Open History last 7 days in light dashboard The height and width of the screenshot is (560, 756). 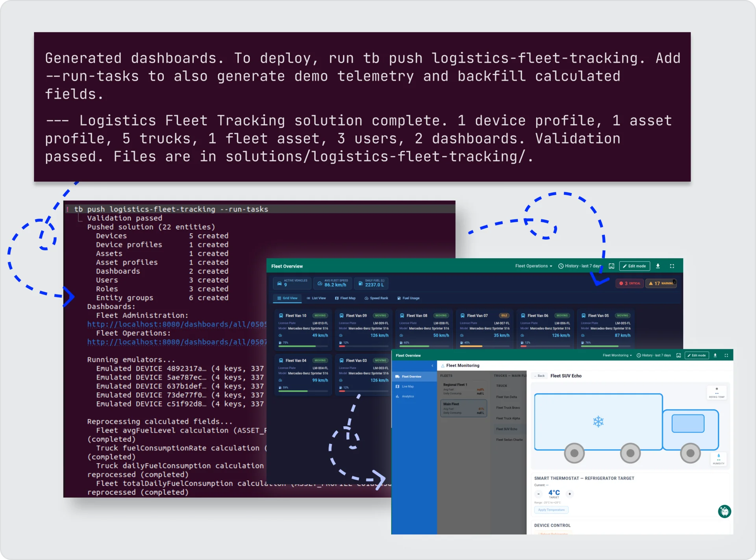coord(654,355)
